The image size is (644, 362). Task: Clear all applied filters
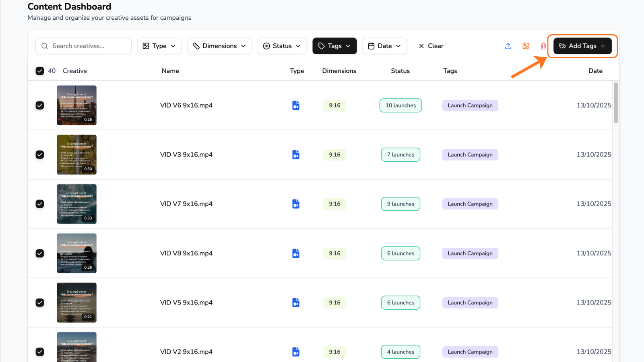click(x=431, y=46)
